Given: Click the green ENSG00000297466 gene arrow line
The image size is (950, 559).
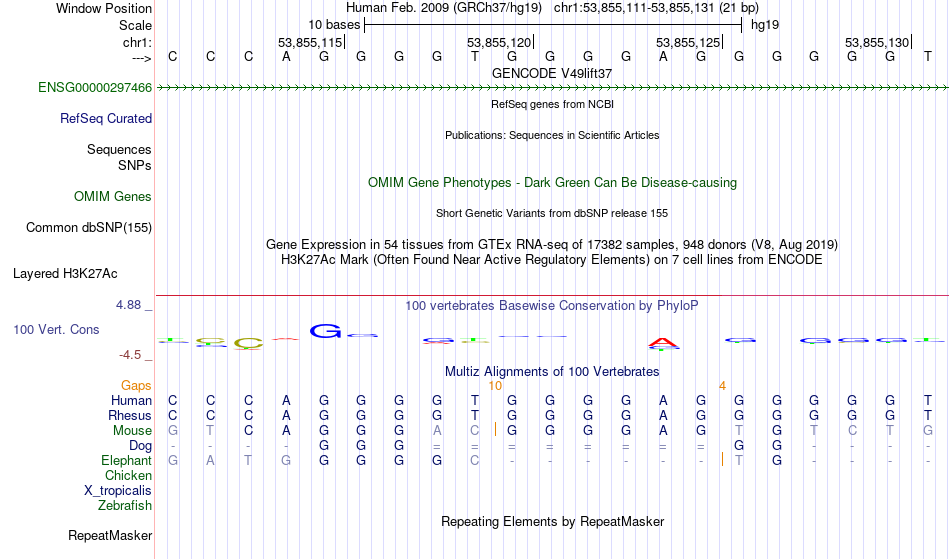Looking at the screenshot, I should [552, 88].
